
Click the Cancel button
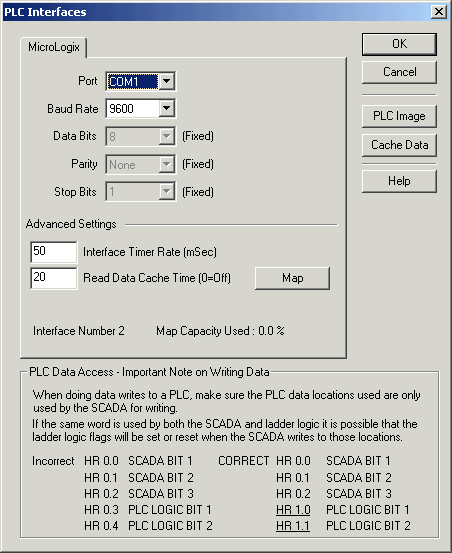click(399, 72)
